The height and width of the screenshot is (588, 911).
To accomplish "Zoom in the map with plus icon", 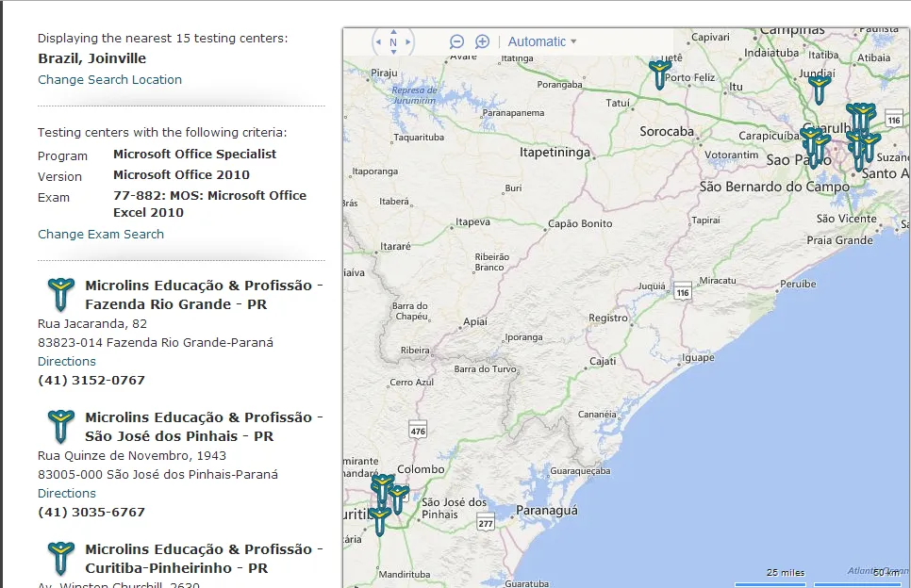I will tap(482, 41).
